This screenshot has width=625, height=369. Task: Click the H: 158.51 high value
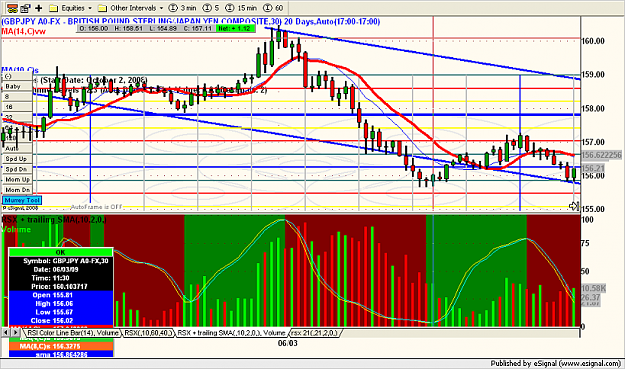pos(128,28)
